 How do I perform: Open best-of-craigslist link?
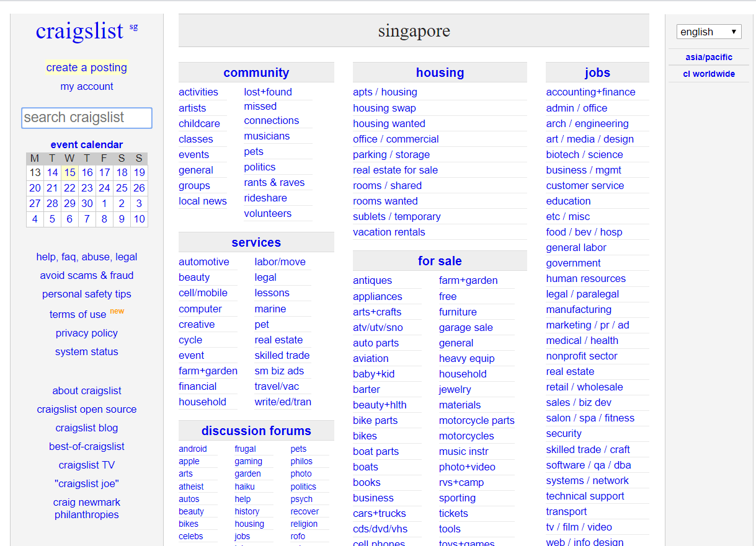(x=87, y=446)
